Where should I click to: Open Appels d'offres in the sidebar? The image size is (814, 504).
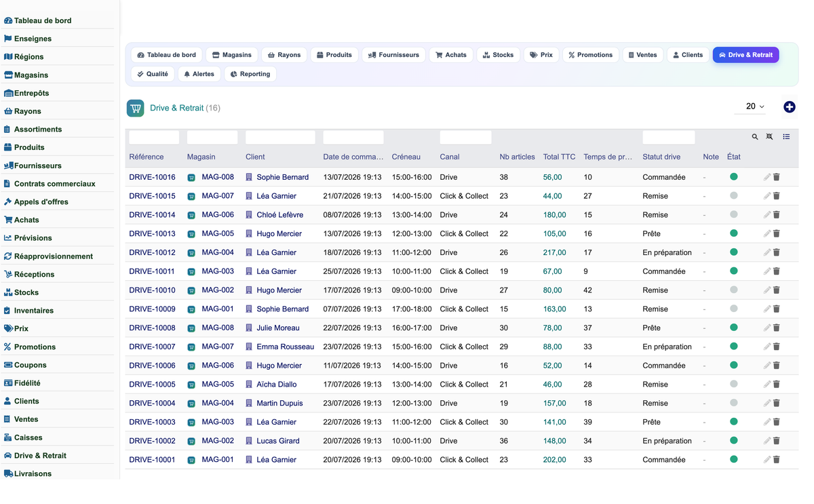click(x=41, y=202)
